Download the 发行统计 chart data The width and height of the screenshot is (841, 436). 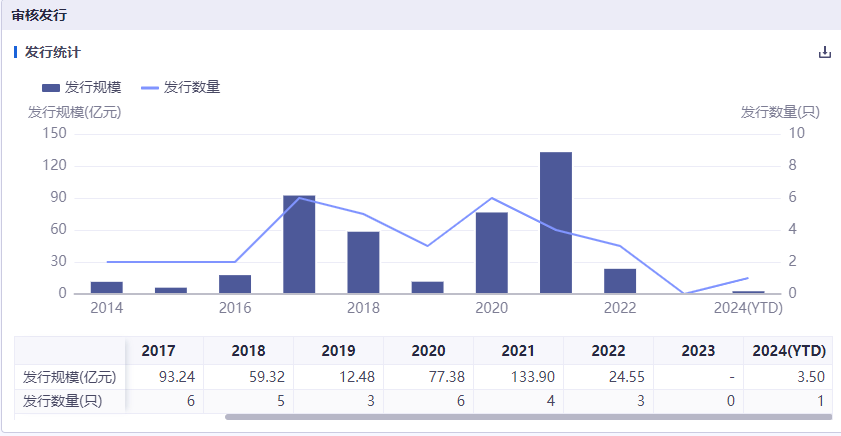tap(824, 52)
